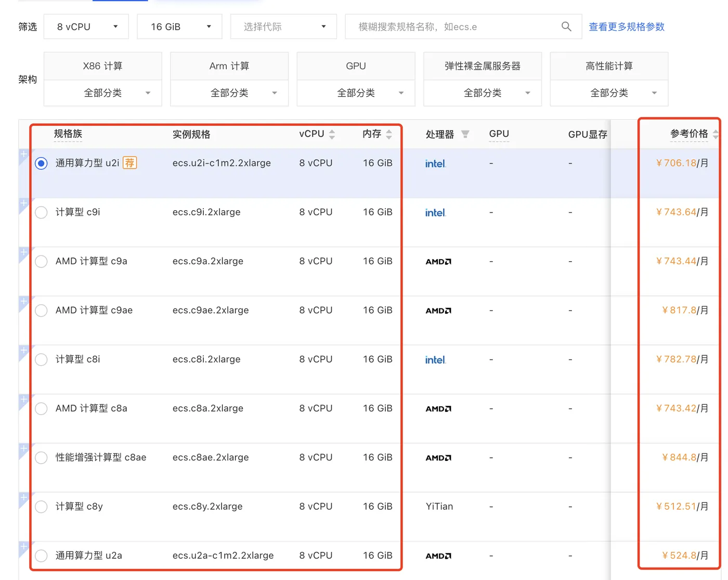Sort the table by vCPU column arrows
The height and width of the screenshot is (580, 728).
point(332,134)
